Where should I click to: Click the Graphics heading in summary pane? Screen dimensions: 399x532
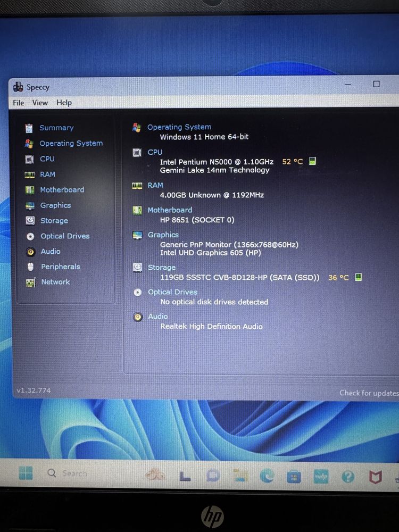[163, 235]
